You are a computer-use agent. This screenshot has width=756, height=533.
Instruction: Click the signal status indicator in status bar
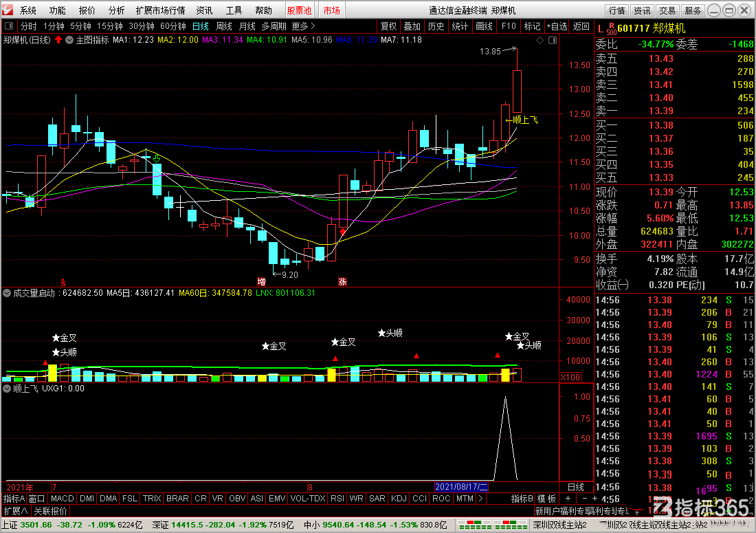492,525
